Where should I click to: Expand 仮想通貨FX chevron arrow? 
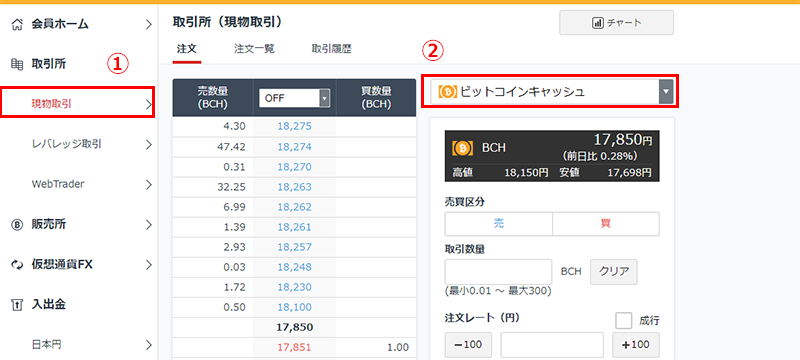click(148, 265)
